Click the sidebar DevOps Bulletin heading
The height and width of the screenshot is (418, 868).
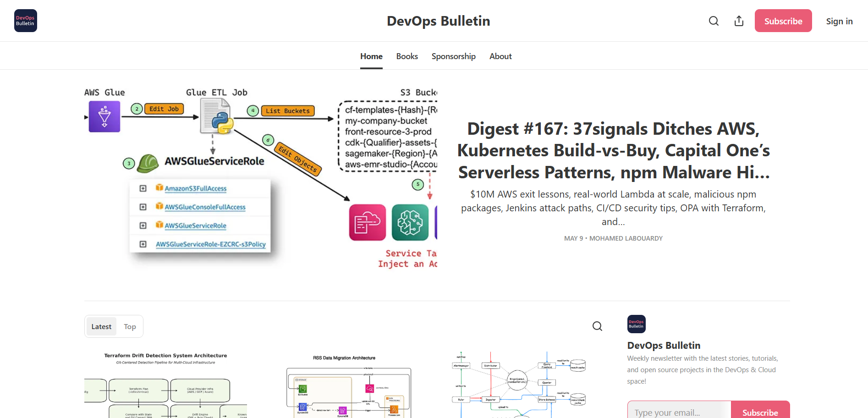[664, 346]
